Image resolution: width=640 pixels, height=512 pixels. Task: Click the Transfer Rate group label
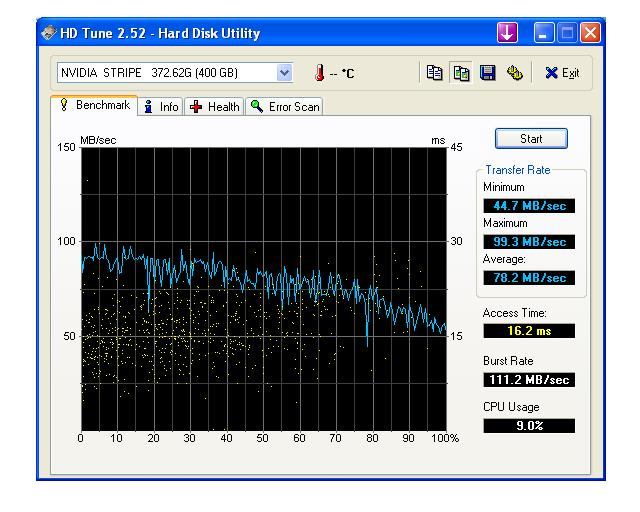[518, 170]
